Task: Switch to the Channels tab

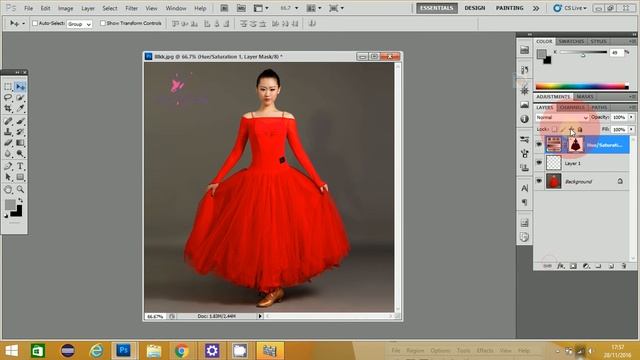Action: pos(572,107)
